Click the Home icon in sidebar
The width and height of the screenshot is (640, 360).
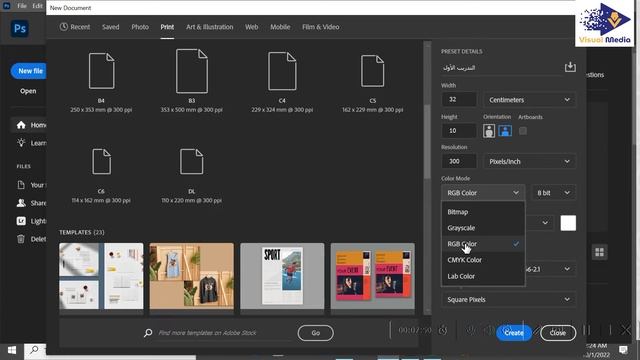click(x=21, y=125)
